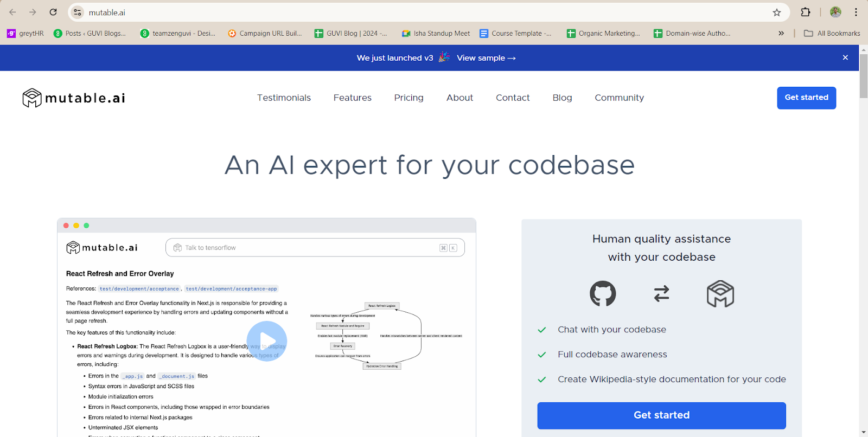Click the scrollbar up arrow

864,49
